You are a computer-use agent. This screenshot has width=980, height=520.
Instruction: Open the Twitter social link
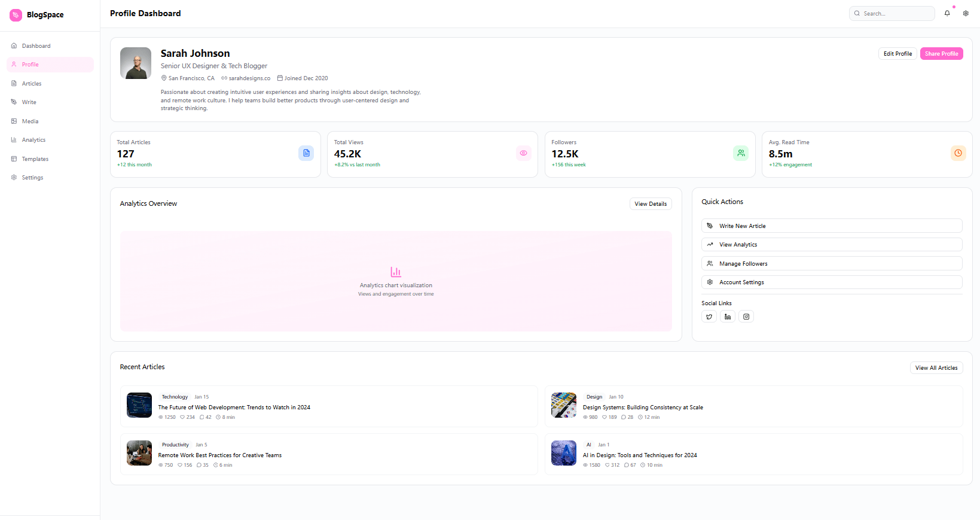(709, 317)
